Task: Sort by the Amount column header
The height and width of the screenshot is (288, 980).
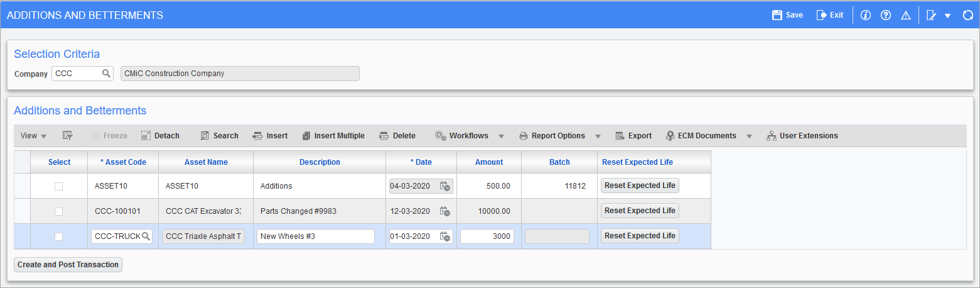Action: (x=489, y=162)
